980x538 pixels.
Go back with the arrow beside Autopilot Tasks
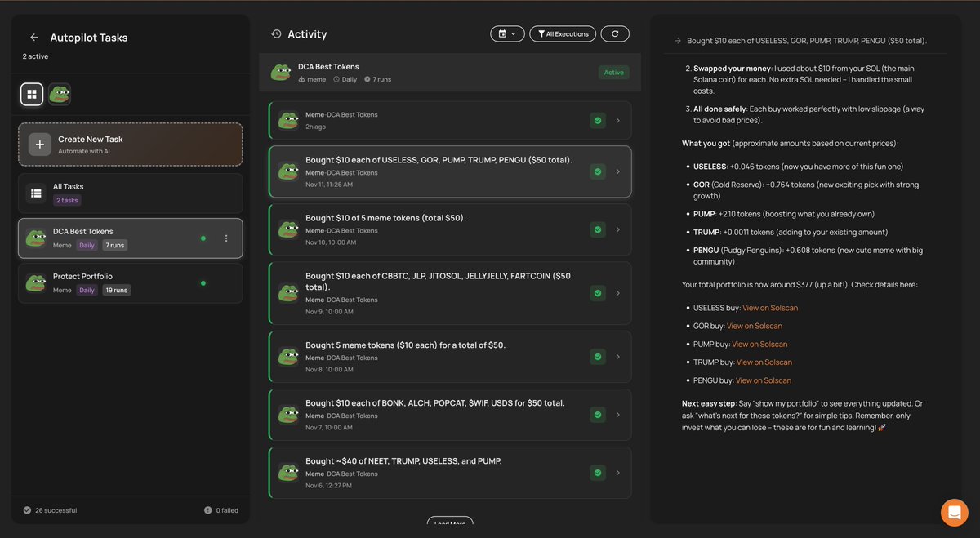point(34,38)
